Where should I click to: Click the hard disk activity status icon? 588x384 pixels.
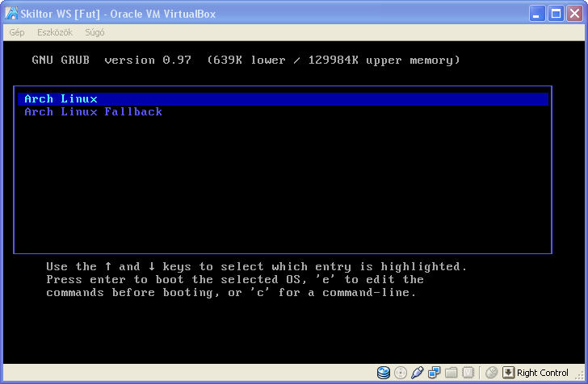click(x=383, y=373)
